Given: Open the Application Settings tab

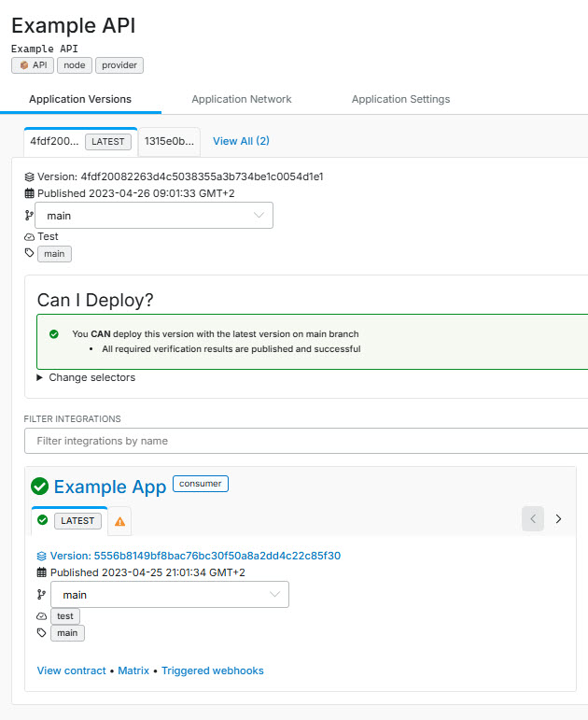Looking at the screenshot, I should 400,99.
